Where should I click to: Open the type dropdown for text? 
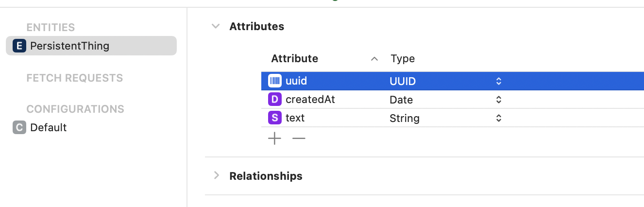click(x=498, y=118)
